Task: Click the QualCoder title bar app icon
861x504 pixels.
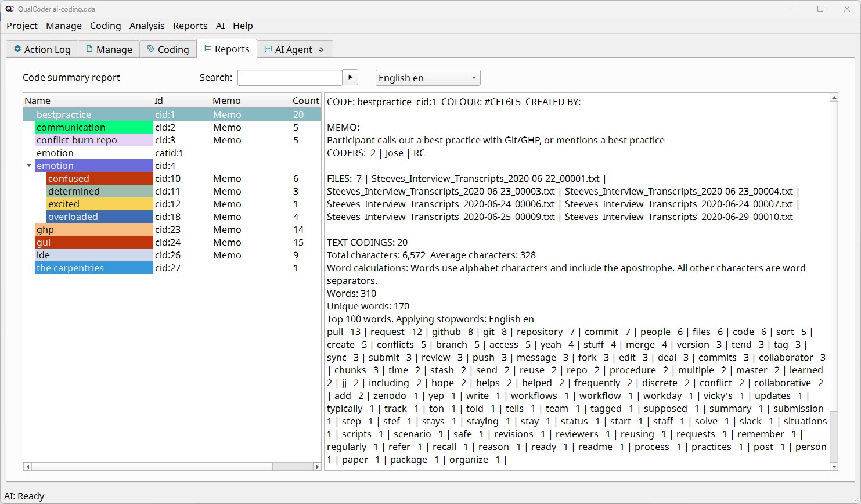Action: click(x=9, y=9)
